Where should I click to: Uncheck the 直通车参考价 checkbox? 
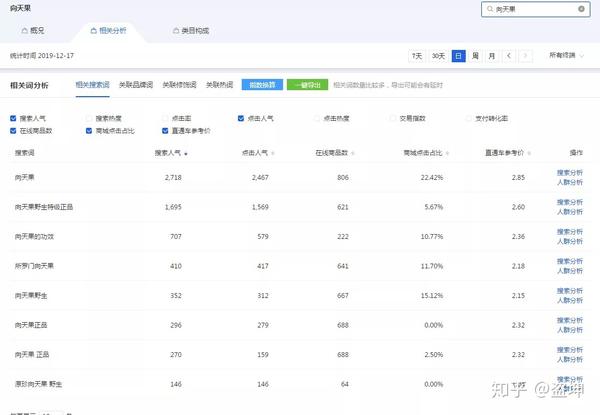tap(165, 131)
